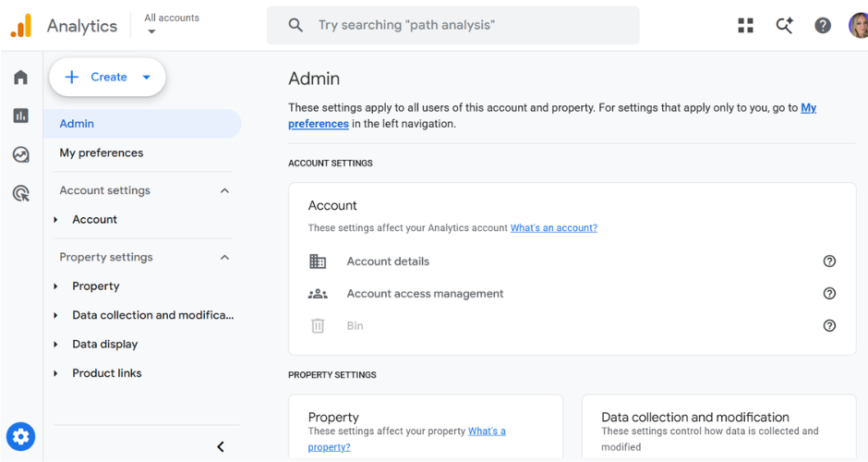Click the Bin setting label
This screenshot has width=868, height=462.
click(x=355, y=326)
